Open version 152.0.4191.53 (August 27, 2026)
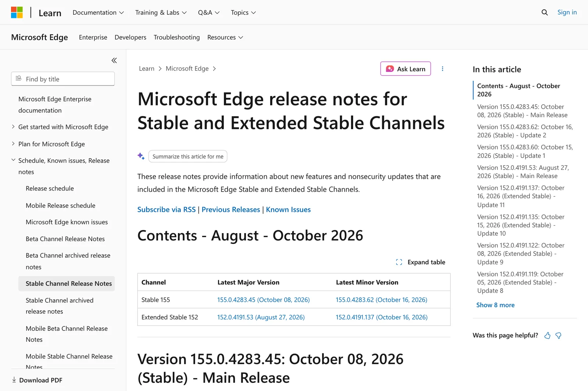The height and width of the screenshot is (391, 588). tap(261, 317)
